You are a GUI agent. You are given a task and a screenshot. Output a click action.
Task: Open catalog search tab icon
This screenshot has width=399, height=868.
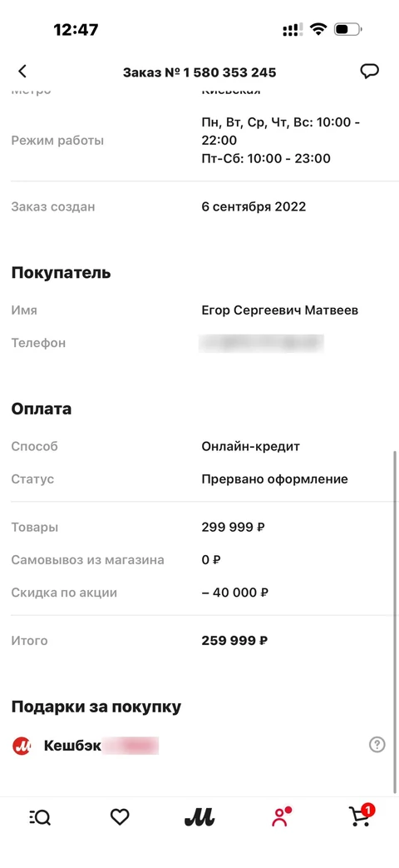[39, 817]
